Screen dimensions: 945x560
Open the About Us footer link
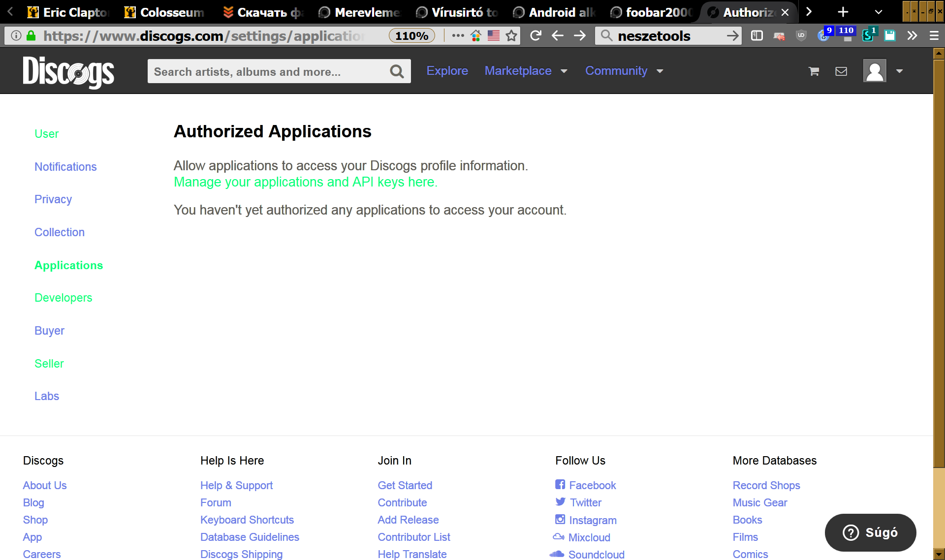pos(45,485)
